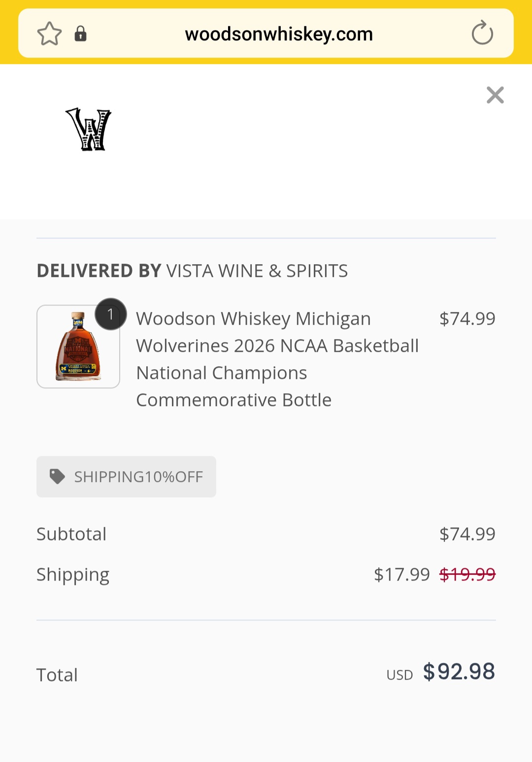532x762 pixels.
Task: Tap the crossed-out $19.99 shipping price
Action: tap(467, 575)
